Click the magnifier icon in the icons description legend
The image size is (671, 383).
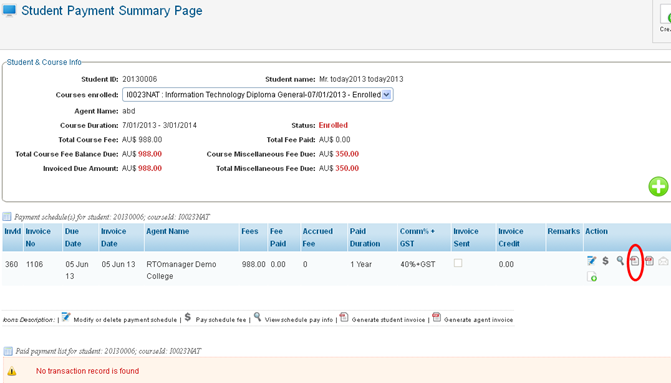[257, 317]
